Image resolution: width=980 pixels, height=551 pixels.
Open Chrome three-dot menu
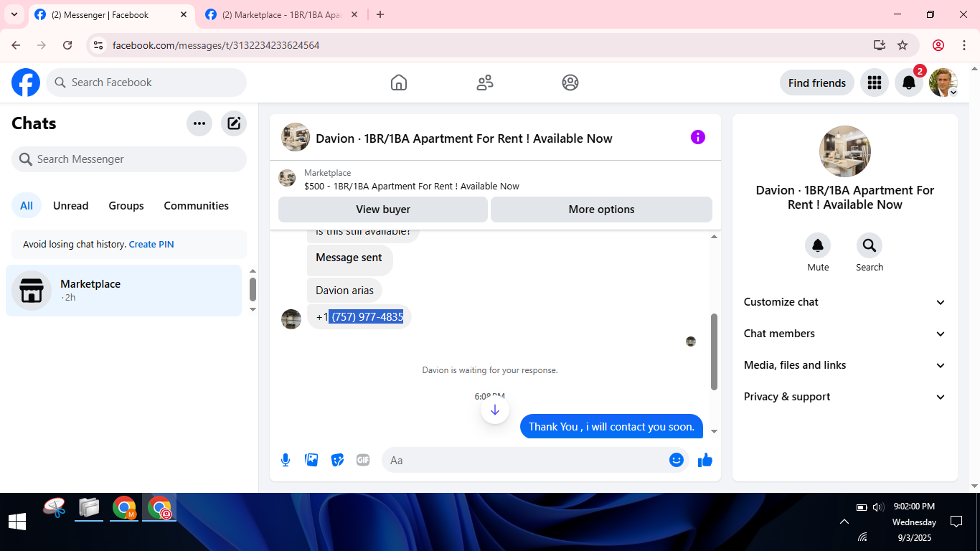[x=964, y=45]
